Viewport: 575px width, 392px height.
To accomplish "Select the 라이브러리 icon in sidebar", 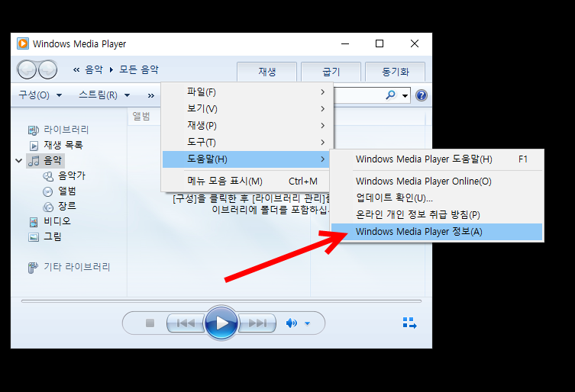I will (x=34, y=130).
